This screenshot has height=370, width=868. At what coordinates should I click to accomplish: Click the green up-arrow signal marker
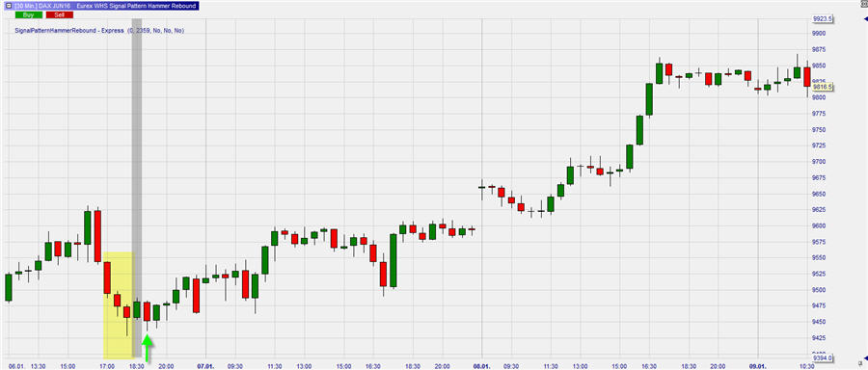[148, 349]
